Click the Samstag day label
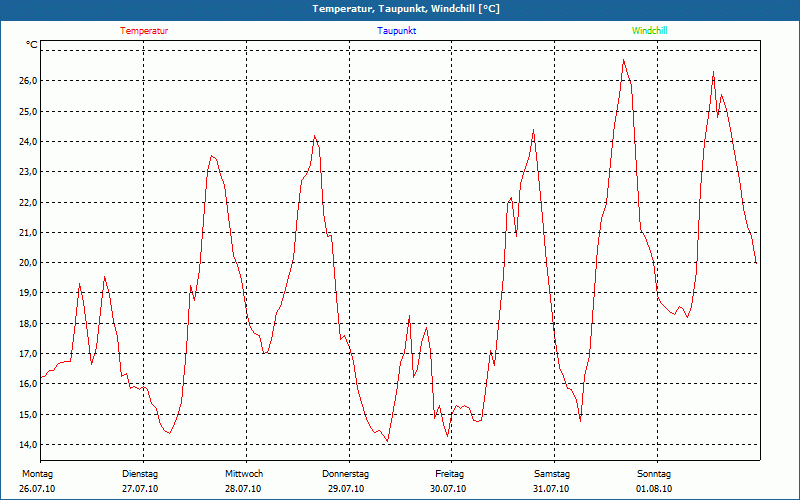This screenshot has width=800, height=500. (552, 474)
